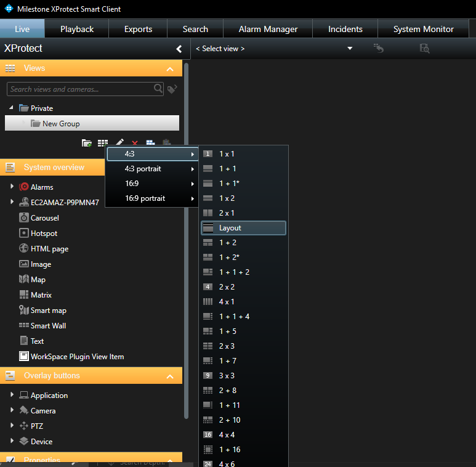Open the Search tab
The image size is (476, 467).
(195, 29)
